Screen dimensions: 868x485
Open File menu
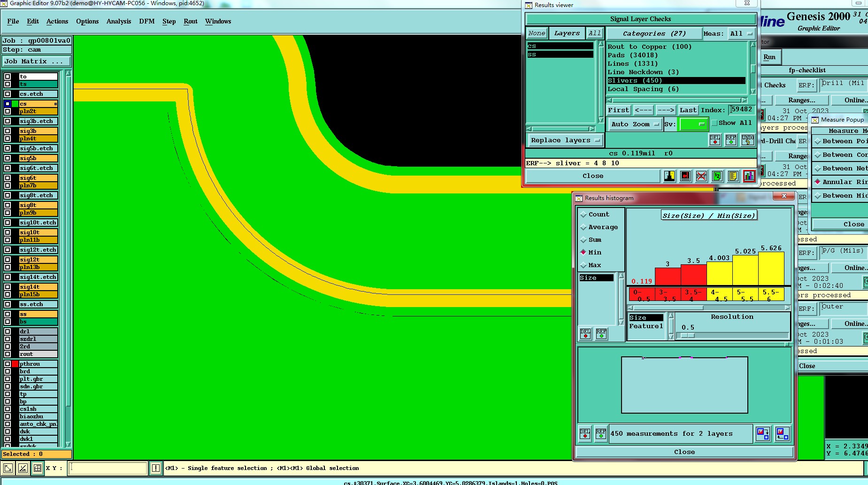(x=13, y=22)
